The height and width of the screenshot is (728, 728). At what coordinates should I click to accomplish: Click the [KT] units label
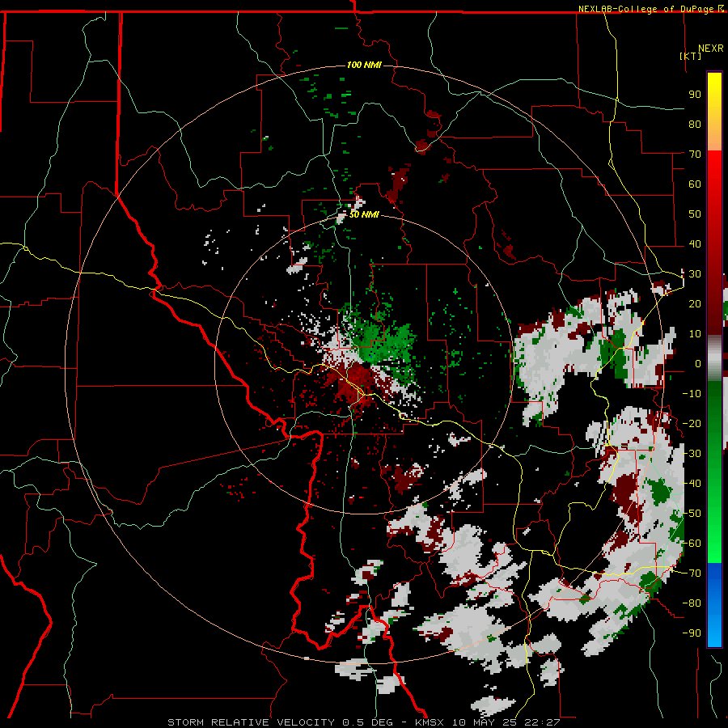coord(691,56)
